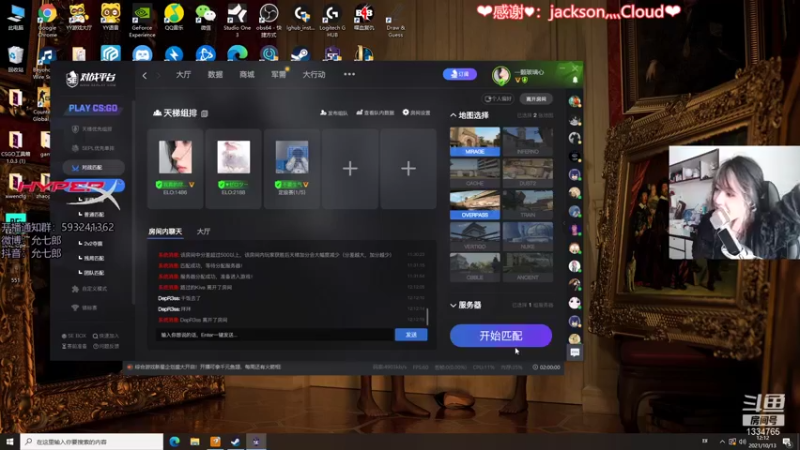The width and height of the screenshot is (800, 450).
Task: Toggle the DUST2 map
Action: (x=528, y=173)
